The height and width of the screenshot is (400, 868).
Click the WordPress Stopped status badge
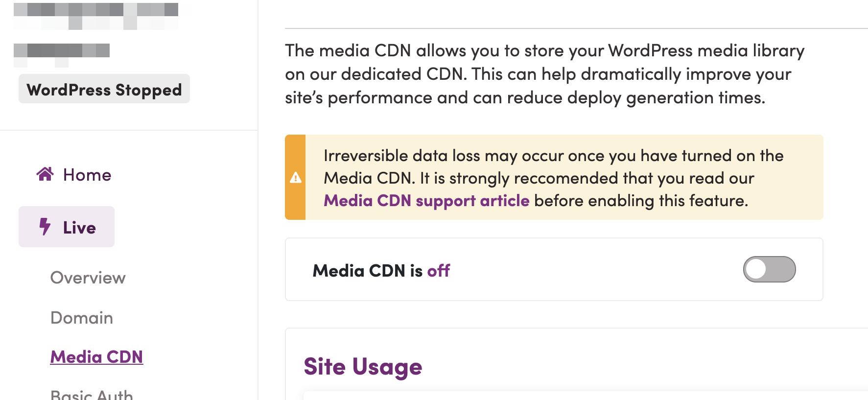[x=104, y=89]
